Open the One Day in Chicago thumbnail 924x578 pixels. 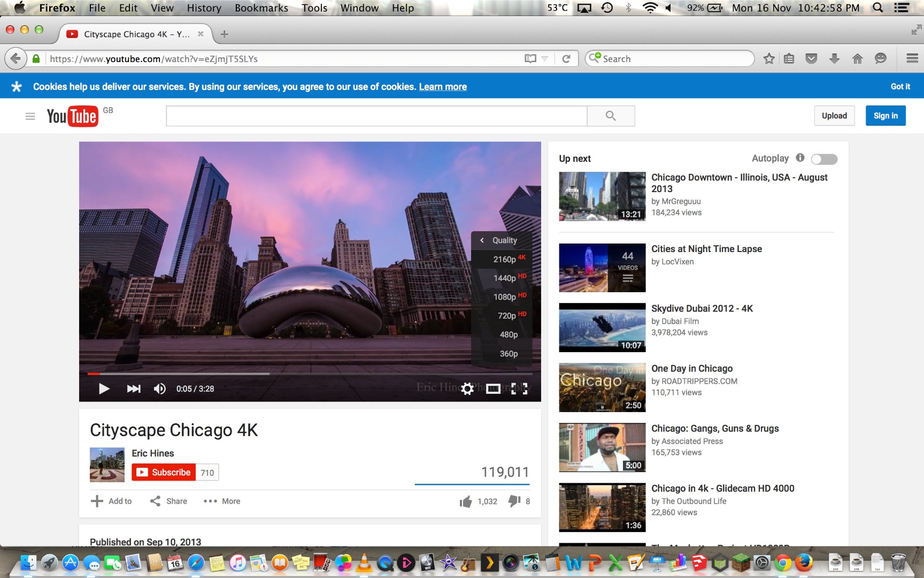[x=602, y=387]
